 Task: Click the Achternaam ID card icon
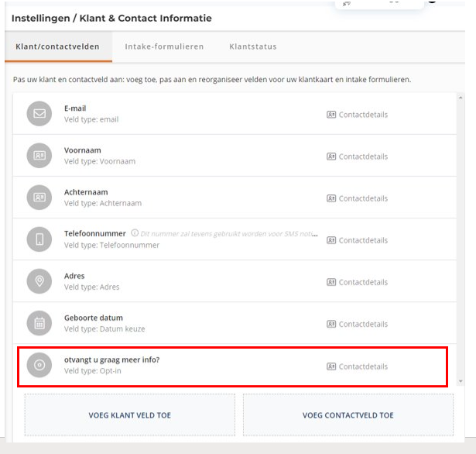tap(39, 198)
